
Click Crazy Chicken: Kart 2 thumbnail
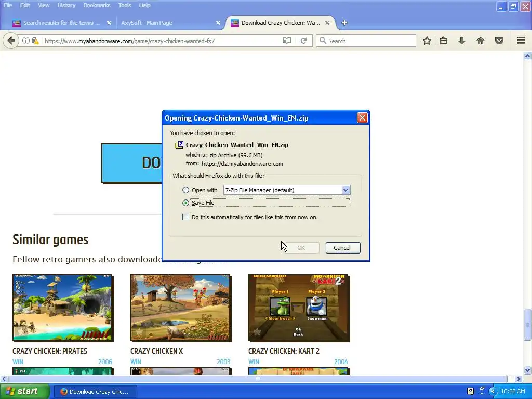pyautogui.click(x=299, y=308)
